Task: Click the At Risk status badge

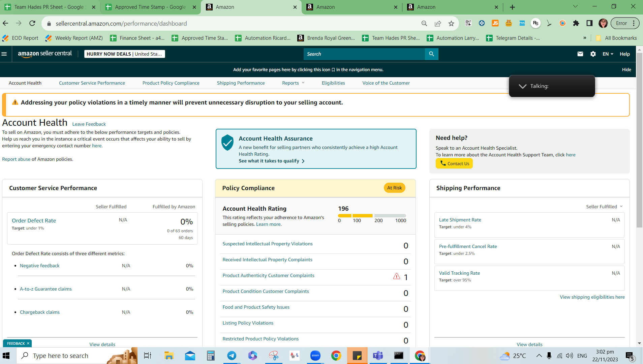Action: click(x=394, y=188)
